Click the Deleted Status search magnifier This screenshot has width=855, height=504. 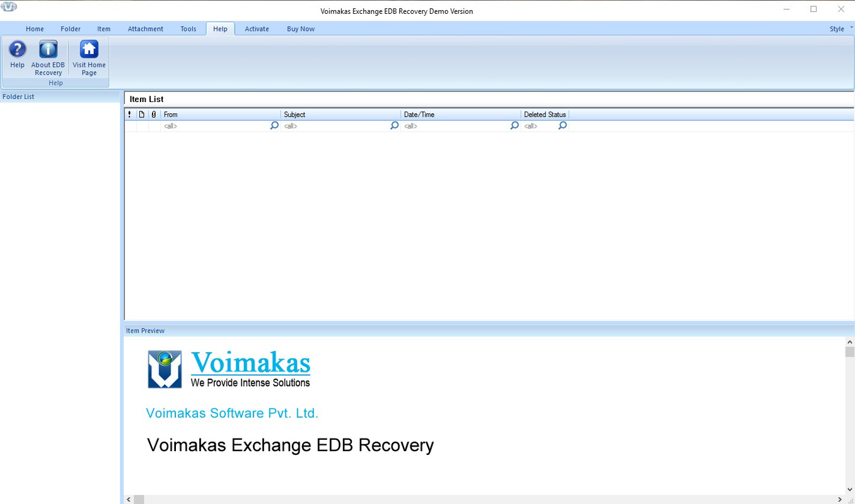click(562, 125)
